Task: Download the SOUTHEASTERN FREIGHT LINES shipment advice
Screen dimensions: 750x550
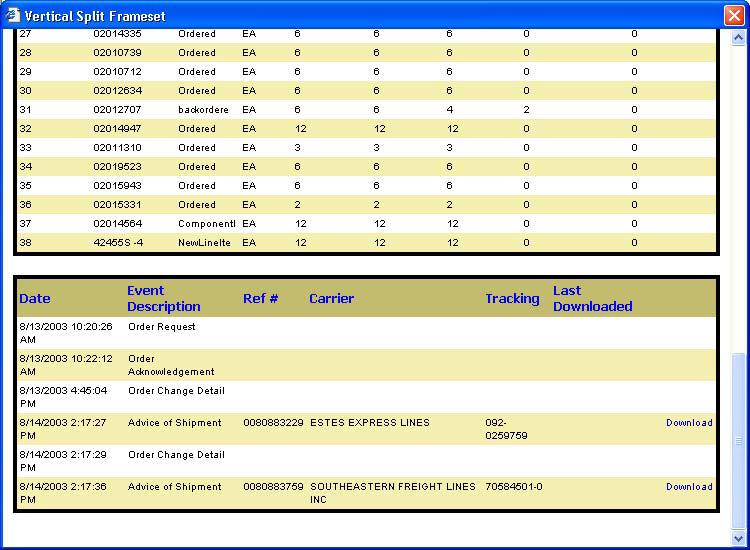Action: [x=689, y=487]
